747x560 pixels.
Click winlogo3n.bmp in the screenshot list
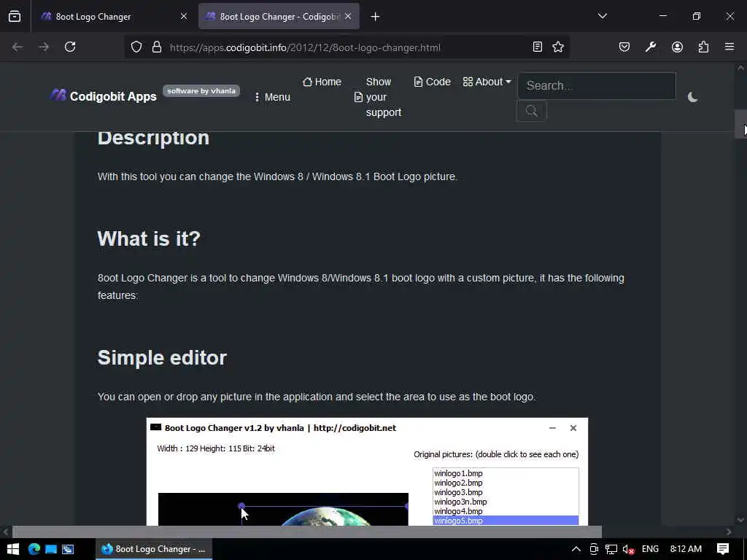pyautogui.click(x=461, y=502)
